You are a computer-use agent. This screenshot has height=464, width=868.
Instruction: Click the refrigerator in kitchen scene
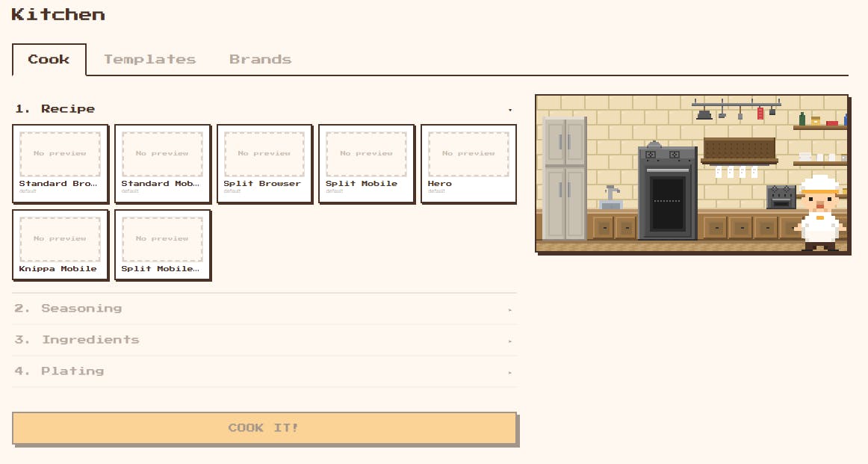pos(565,179)
